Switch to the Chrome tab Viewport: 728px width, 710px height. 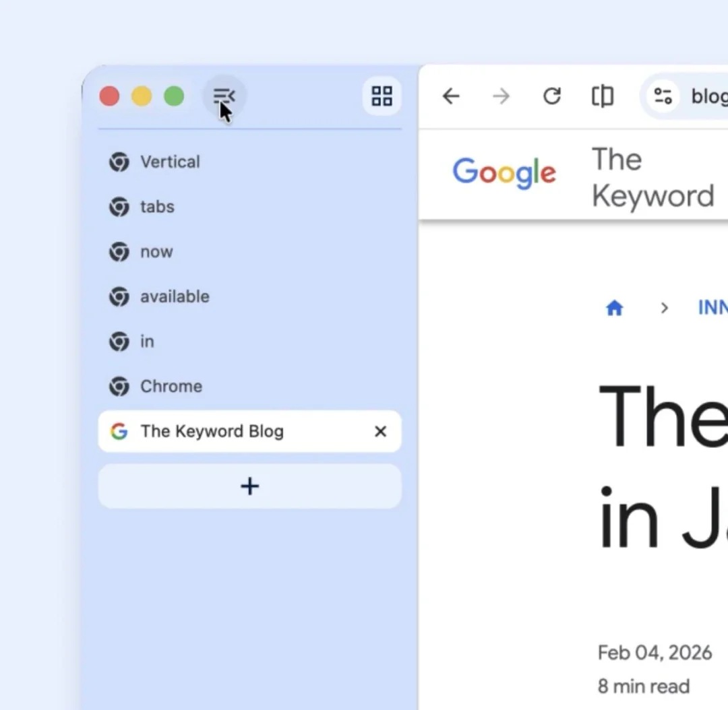[250, 386]
